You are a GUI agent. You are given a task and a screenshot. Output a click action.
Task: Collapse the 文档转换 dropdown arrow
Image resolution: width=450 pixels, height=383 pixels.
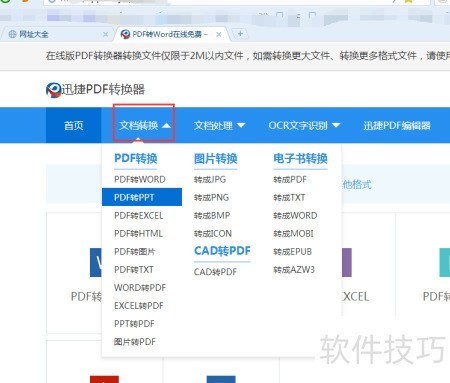[x=166, y=126]
